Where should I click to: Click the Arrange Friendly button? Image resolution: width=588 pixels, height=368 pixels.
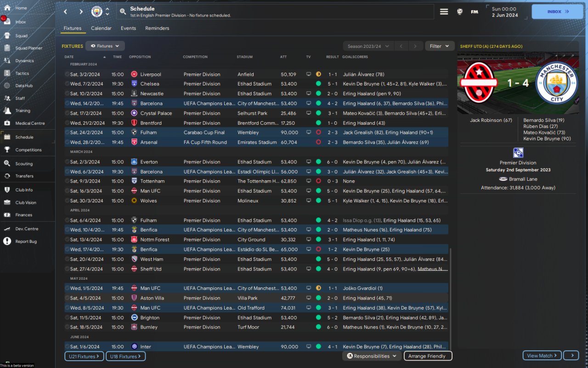point(428,356)
